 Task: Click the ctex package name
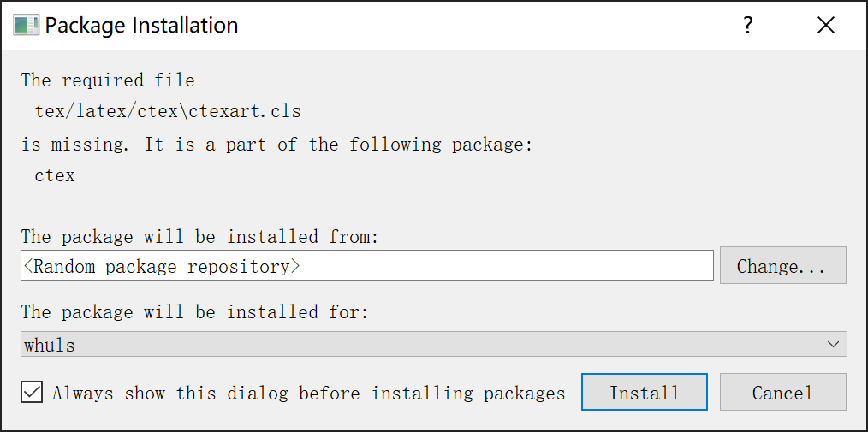tap(55, 176)
